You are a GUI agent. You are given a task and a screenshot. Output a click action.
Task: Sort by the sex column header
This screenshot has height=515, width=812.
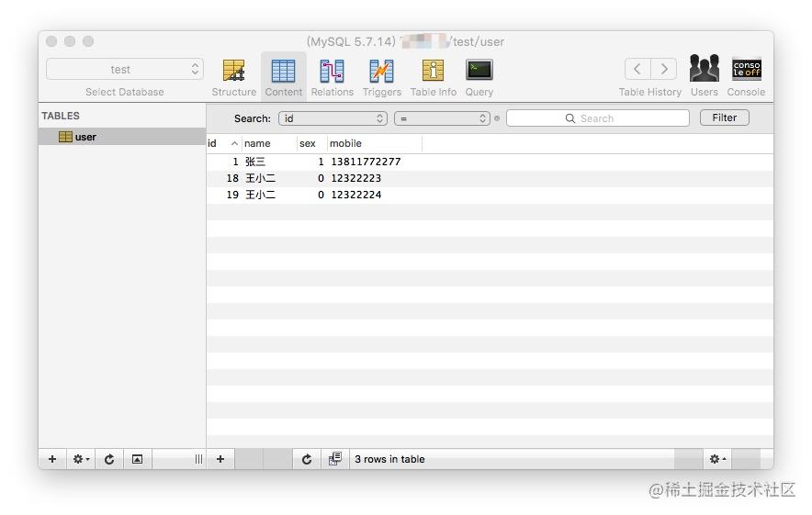click(311, 143)
